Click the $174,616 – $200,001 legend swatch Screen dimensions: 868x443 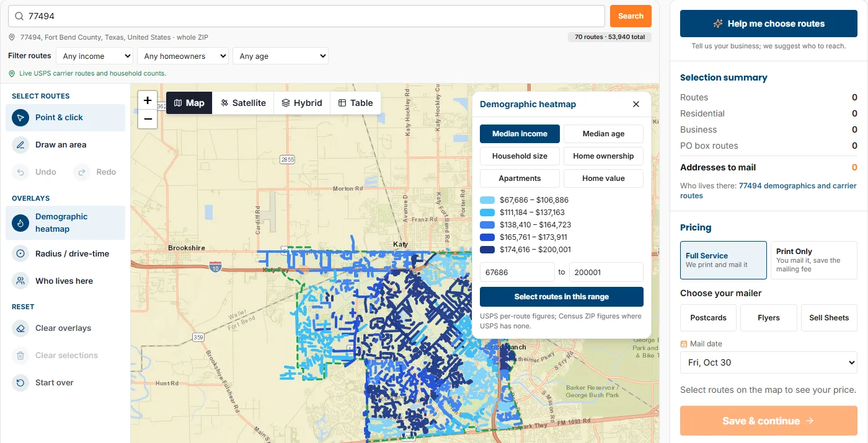point(487,250)
